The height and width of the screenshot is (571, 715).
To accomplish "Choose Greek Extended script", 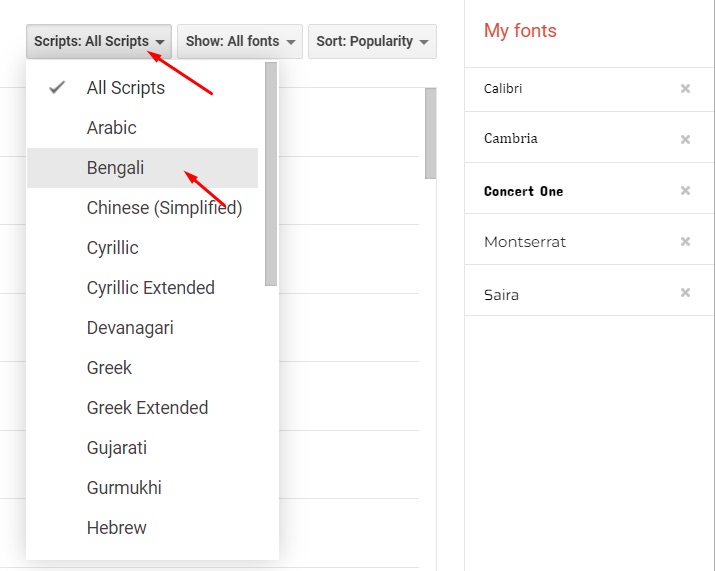I will point(142,408).
